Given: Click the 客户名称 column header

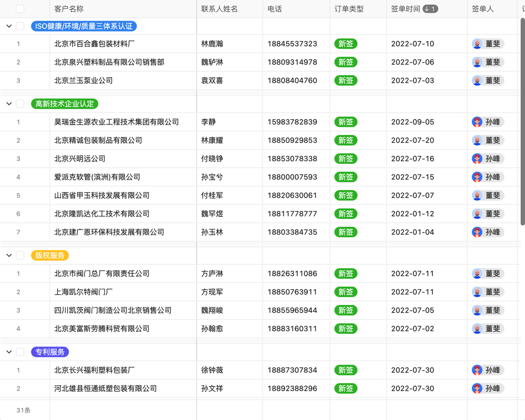Looking at the screenshot, I should [x=68, y=8].
